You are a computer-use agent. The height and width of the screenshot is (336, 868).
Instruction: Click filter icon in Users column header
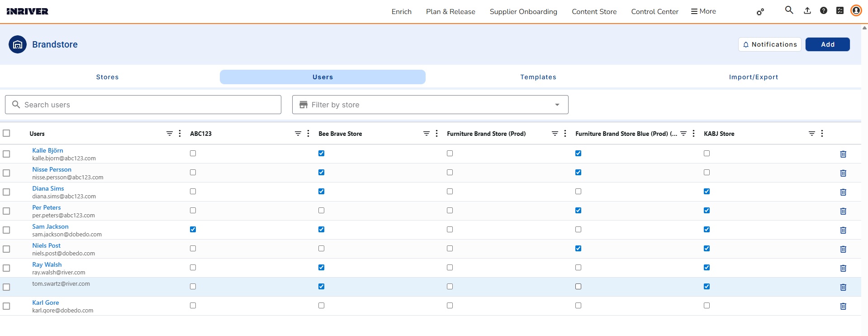click(170, 134)
